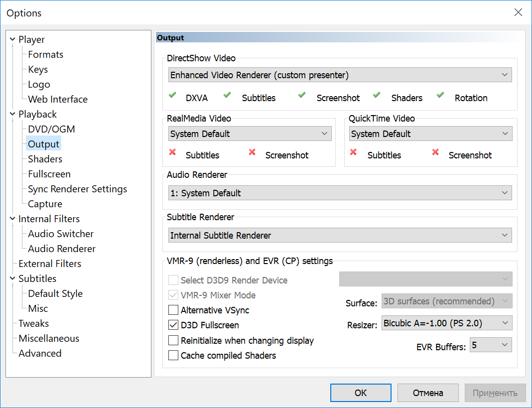Select Sync Renderer Settings in tree
Image resolution: width=532 pixels, height=408 pixels.
pyautogui.click(x=77, y=189)
